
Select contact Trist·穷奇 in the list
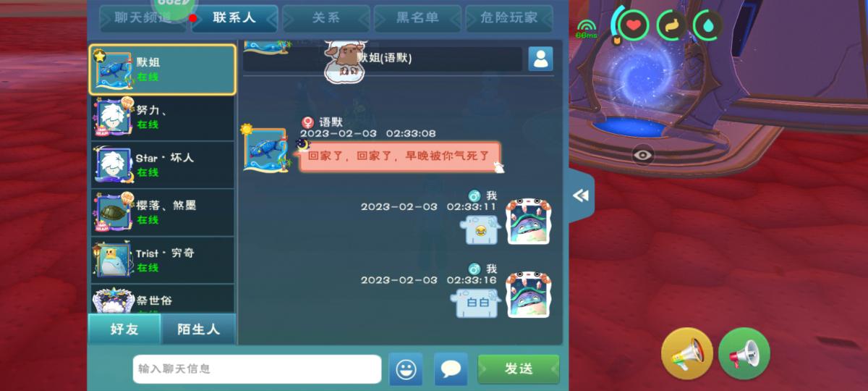point(163,260)
